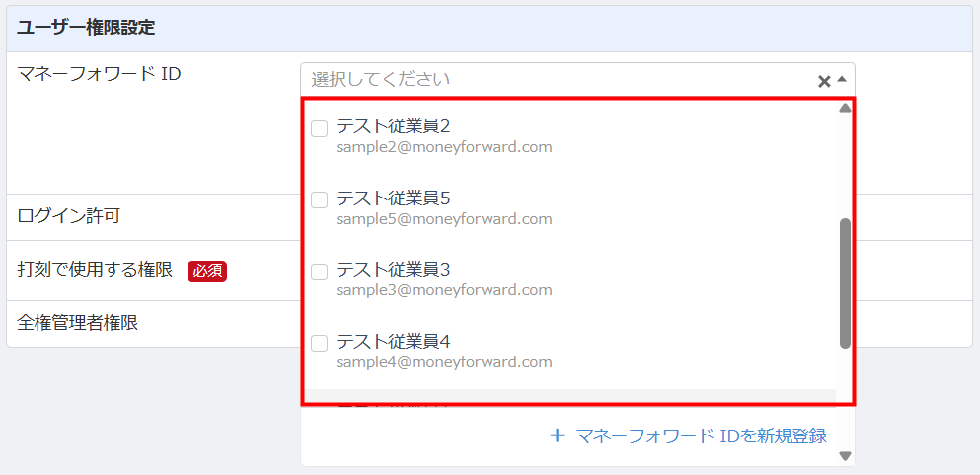Select the テスト従業員2 name option

(393, 126)
